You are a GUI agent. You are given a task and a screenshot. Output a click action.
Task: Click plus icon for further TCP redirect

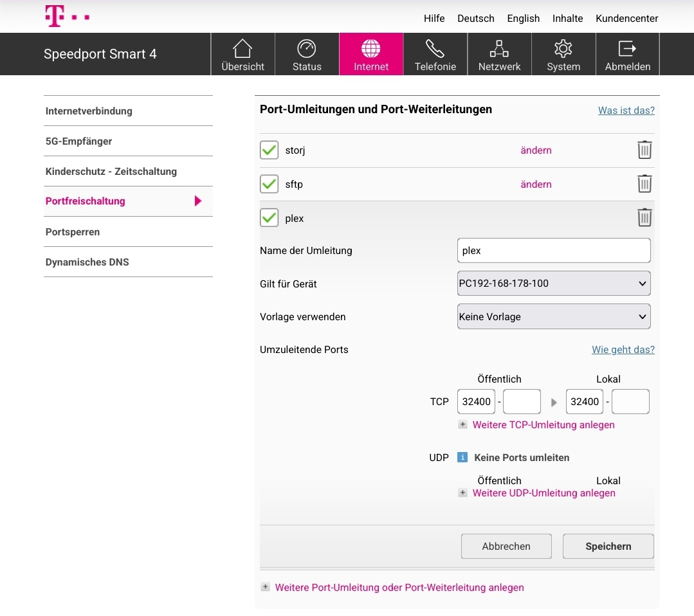coord(462,424)
